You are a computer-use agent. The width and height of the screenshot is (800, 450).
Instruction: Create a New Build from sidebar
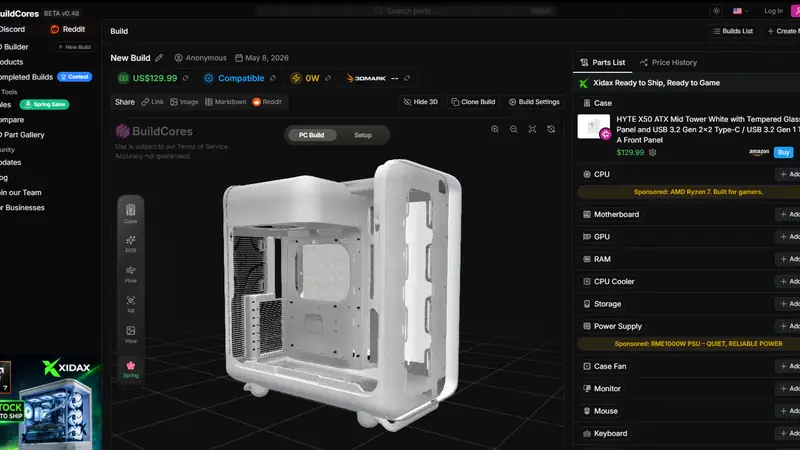point(74,47)
